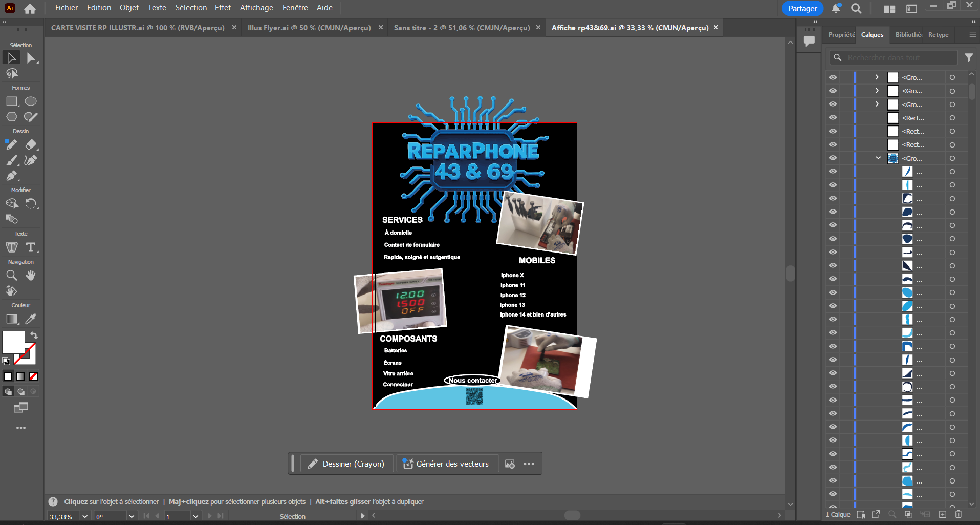This screenshot has width=980, height=525.
Task: Pick the Lasso selection tool
Action: pos(12,74)
